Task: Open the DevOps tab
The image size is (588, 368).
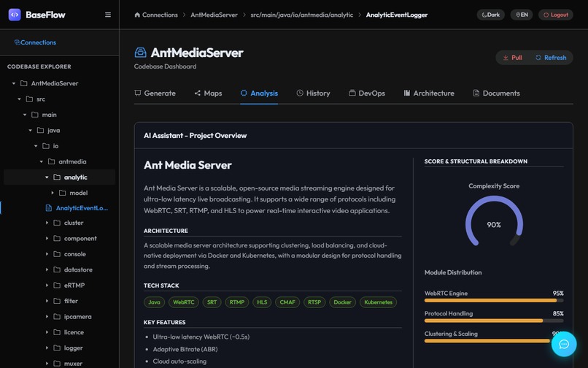Action: (x=367, y=93)
